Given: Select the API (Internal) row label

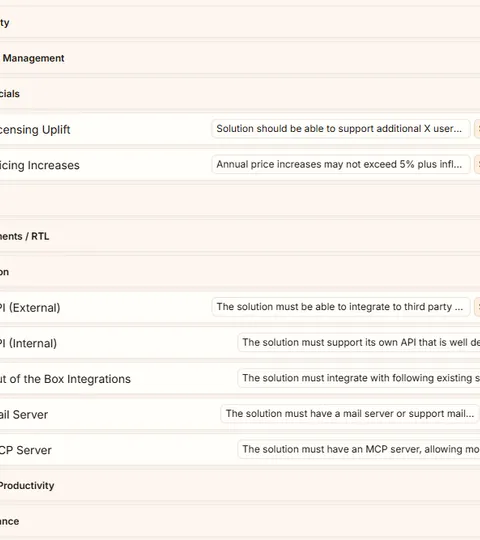Looking at the screenshot, I should tap(28, 343).
